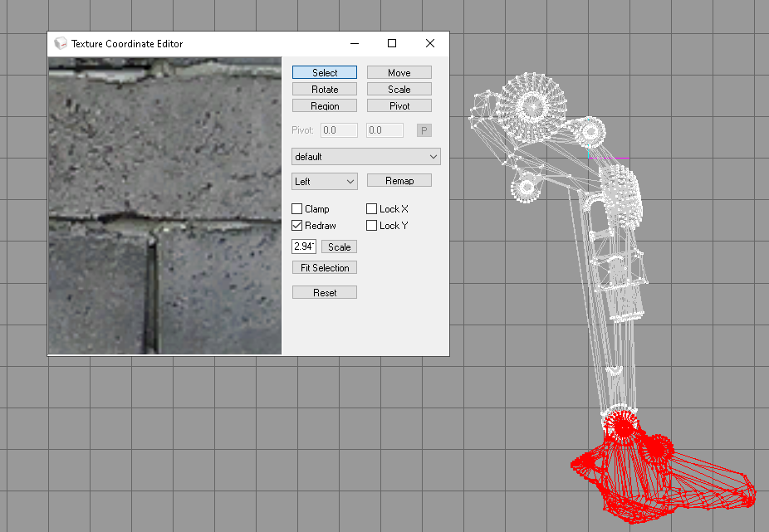This screenshot has height=532, width=769.
Task: Uncheck the Redraw checkbox
Action: point(297,226)
